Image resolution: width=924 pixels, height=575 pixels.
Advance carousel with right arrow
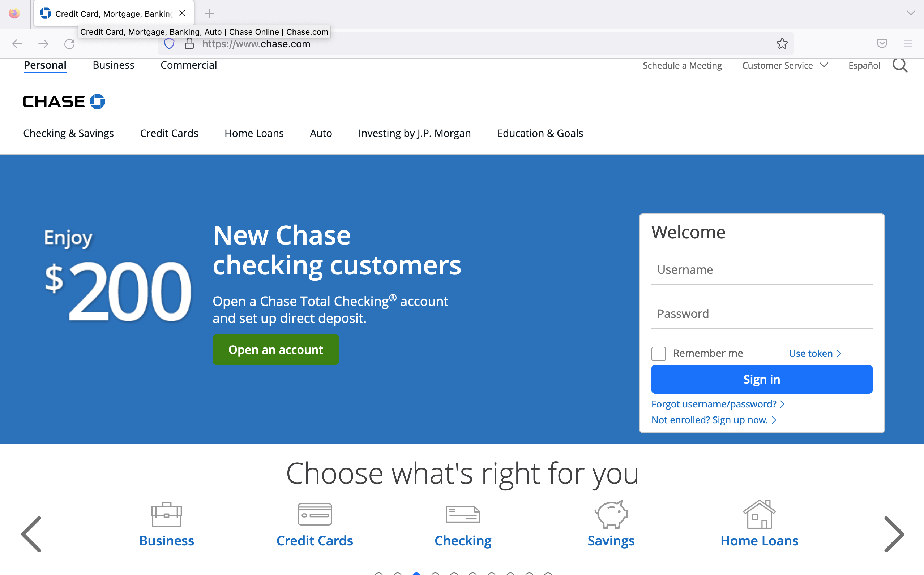[x=894, y=534]
